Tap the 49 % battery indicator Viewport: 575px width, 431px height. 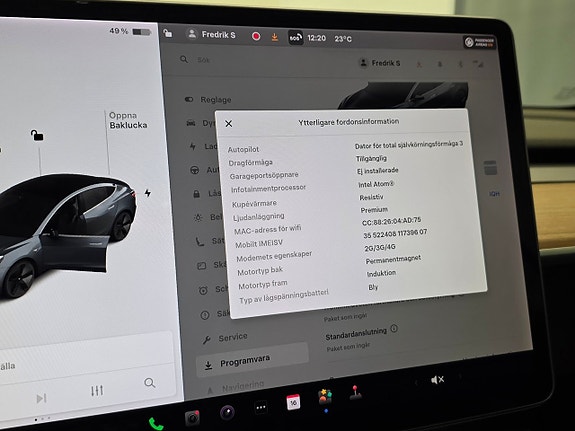[x=130, y=32]
